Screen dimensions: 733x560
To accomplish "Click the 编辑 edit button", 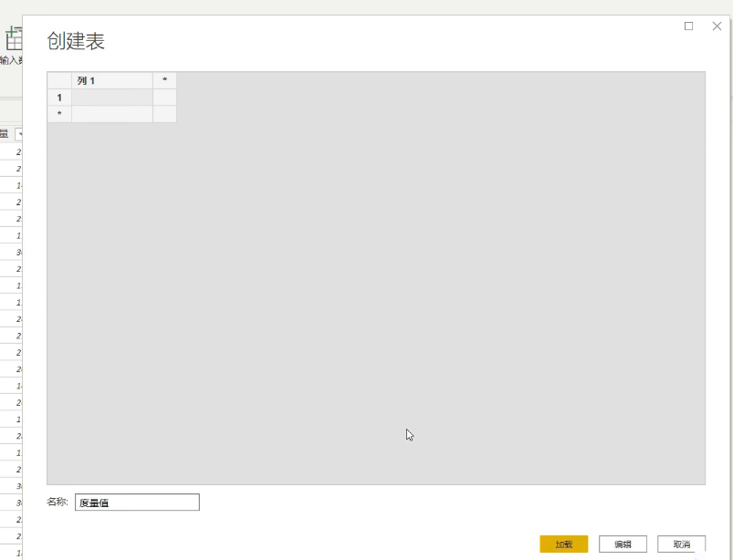I will (623, 544).
